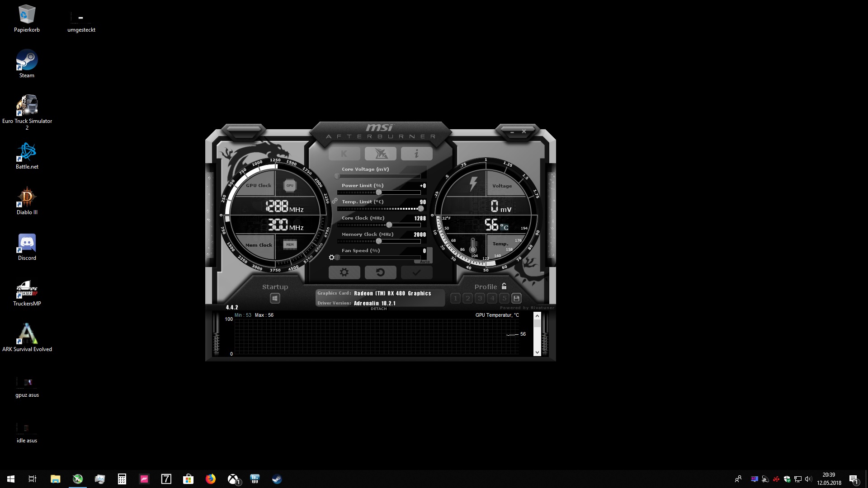Apply settings with the checkmark button
The height and width of the screenshot is (488, 868).
click(416, 272)
